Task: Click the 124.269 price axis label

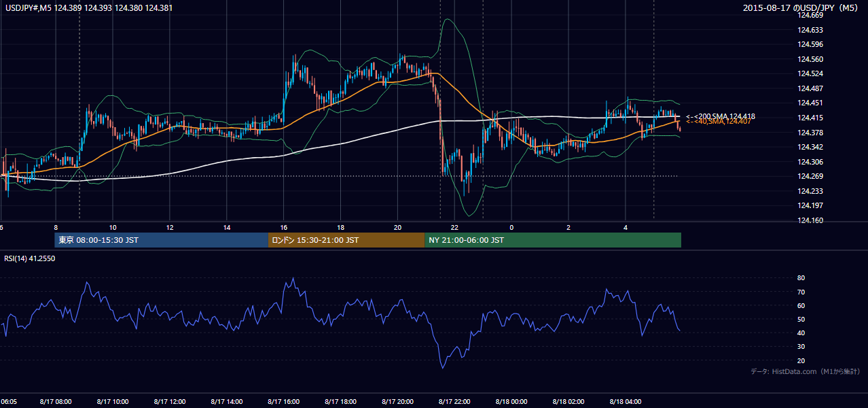Action: (x=810, y=177)
